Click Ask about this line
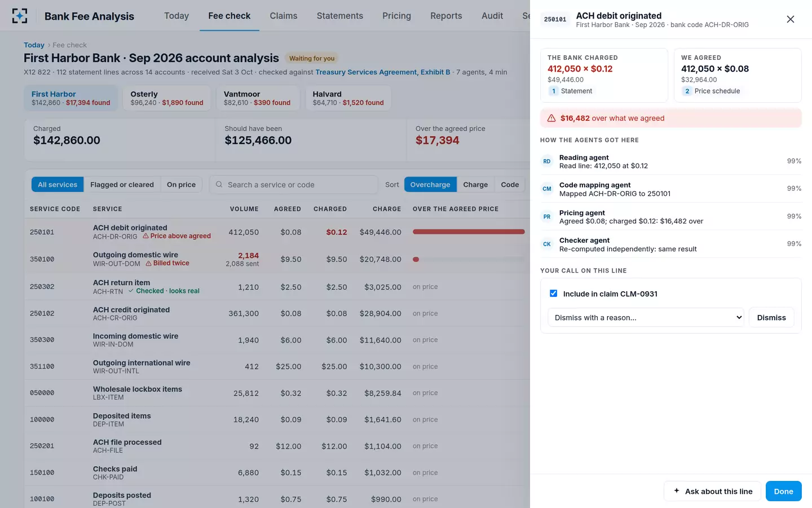 coord(713,491)
